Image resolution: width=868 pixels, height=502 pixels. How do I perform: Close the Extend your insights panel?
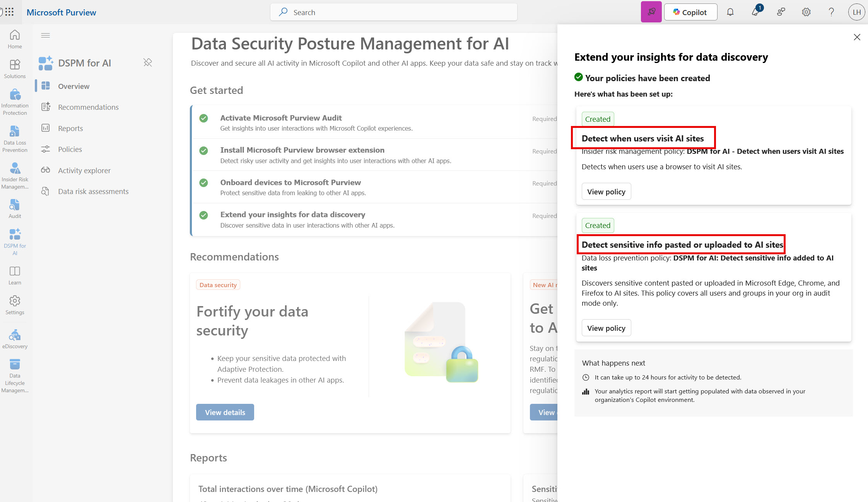(x=857, y=37)
